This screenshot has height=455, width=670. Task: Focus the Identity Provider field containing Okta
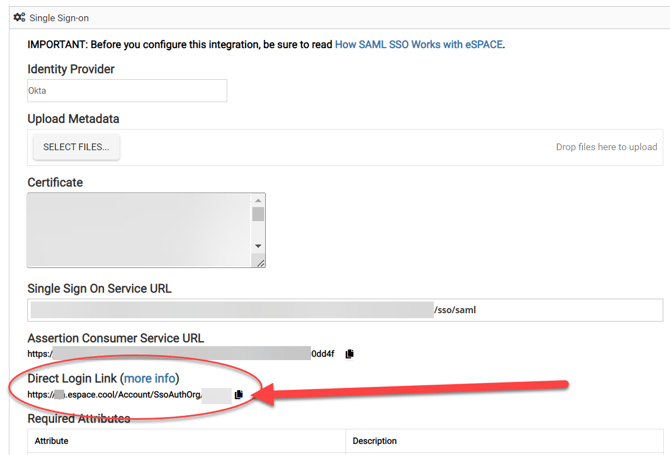click(x=127, y=91)
